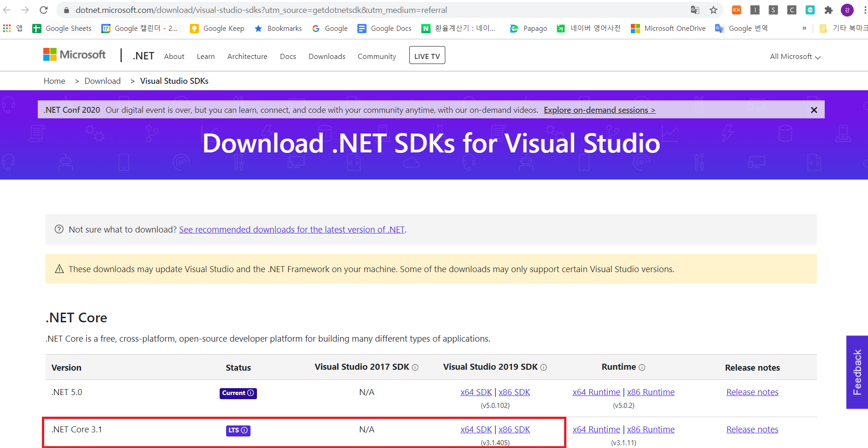Viewport: 868px width, 448px height.
Task: Click the LIVE TV button
Action: [x=427, y=55]
